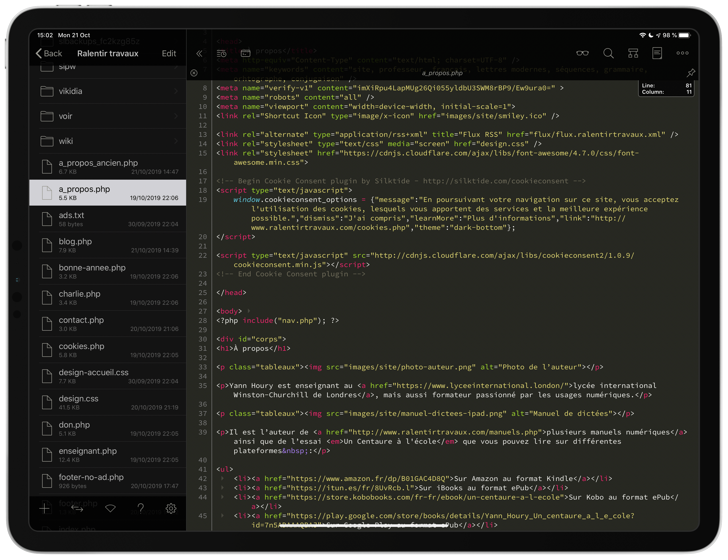The width and height of the screenshot is (728, 560).
Task: Expand the wiki folder chevron
Action: [x=176, y=141]
